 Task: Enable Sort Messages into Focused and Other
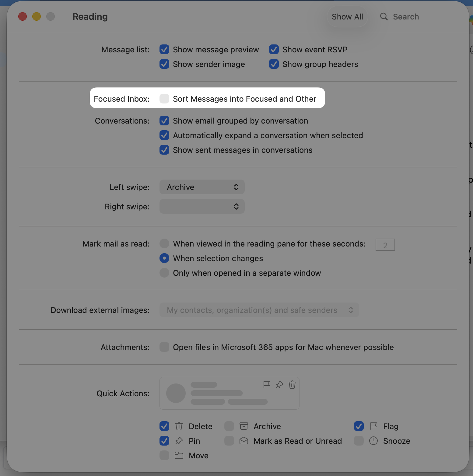(164, 99)
